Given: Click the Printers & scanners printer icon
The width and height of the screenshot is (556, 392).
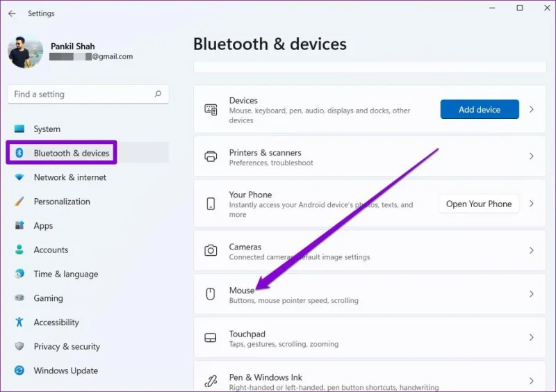Looking at the screenshot, I should click(x=211, y=156).
